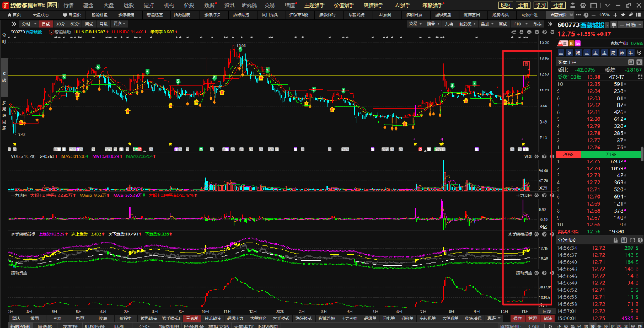This screenshot has width=644, height=328.
Task: Click the orange up-arrow signal on chart
Action: point(128,110)
